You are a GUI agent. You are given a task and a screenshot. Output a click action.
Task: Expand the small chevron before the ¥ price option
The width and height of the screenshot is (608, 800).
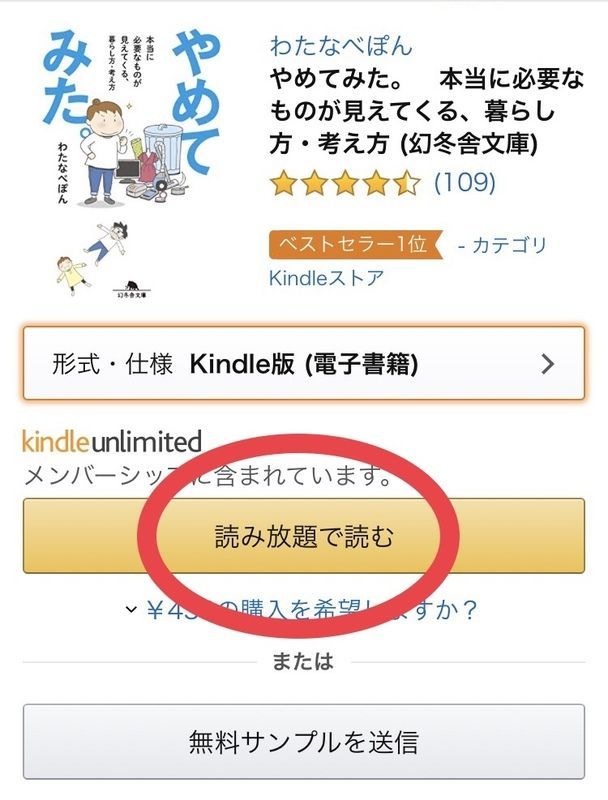point(131,609)
